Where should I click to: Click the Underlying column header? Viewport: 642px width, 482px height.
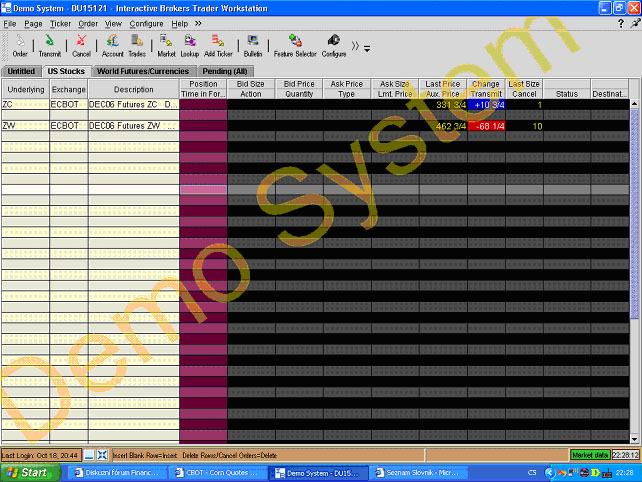[x=26, y=89]
